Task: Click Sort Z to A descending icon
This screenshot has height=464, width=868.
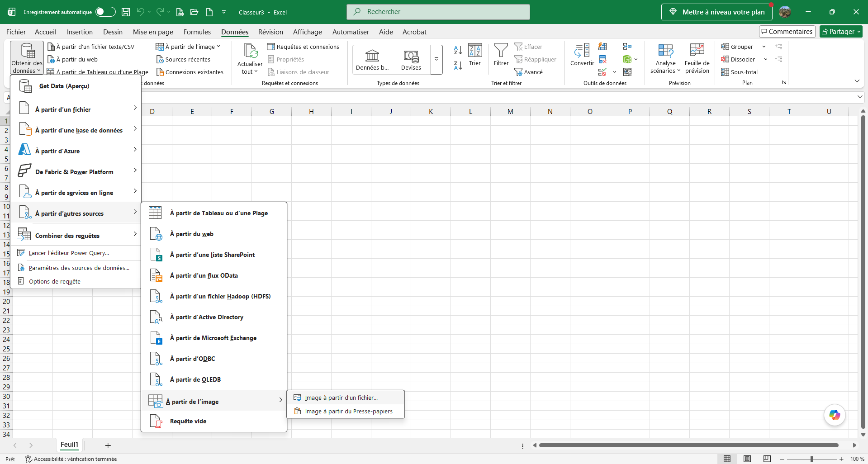Action: (x=458, y=66)
